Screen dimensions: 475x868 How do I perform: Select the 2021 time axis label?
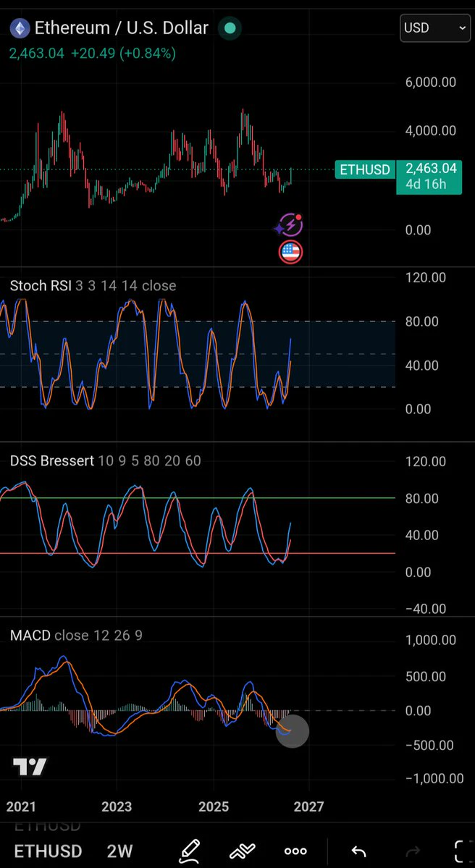click(x=21, y=806)
